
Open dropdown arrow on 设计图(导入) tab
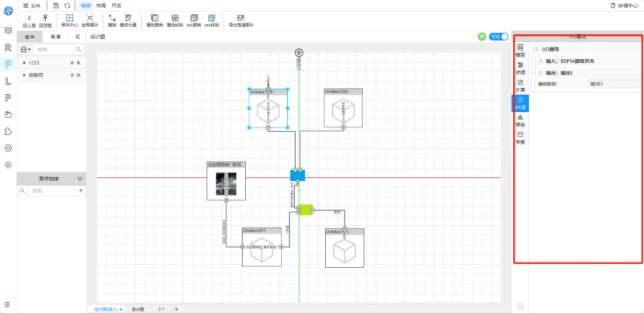click(121, 309)
